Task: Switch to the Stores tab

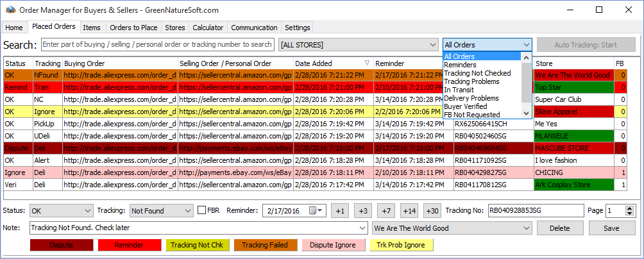Action: coord(175,28)
